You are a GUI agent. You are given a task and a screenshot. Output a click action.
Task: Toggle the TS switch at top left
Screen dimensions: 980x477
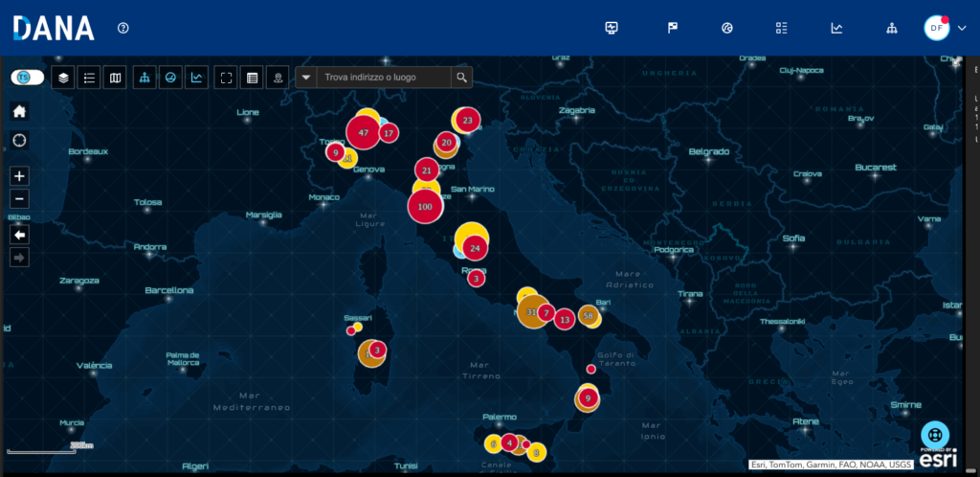point(27,77)
